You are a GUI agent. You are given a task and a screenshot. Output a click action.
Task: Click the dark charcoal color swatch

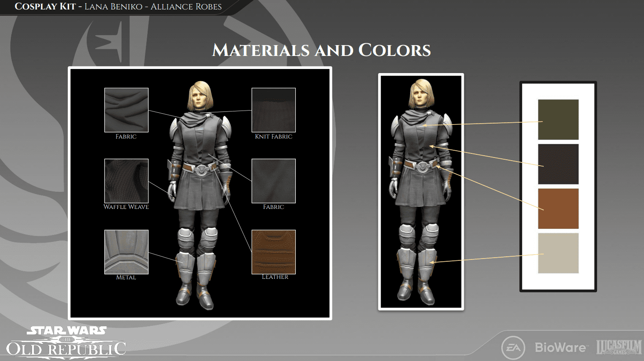click(558, 164)
